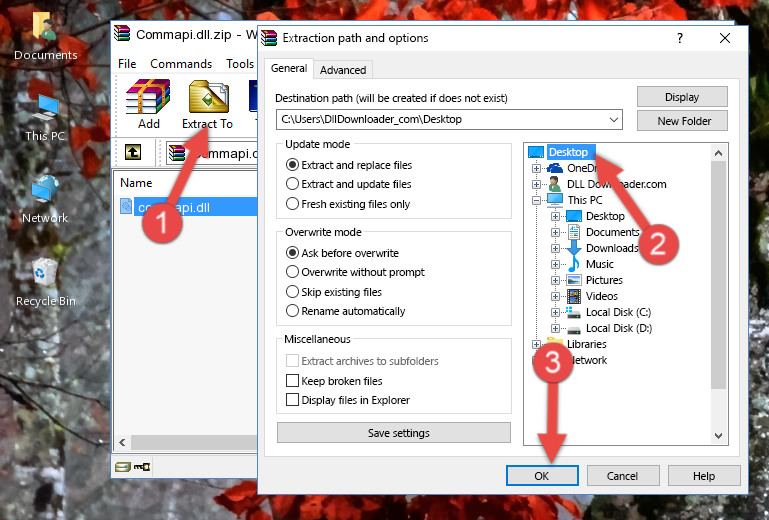Open the Tools menu in WinRAR
This screenshot has width=769, height=520.
240,64
